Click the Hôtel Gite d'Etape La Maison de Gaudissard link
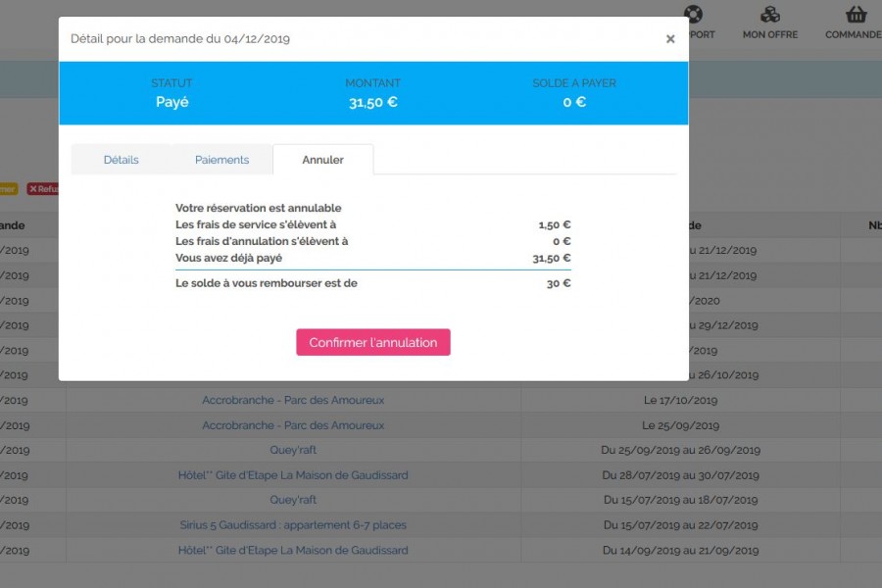The image size is (882, 588). (x=292, y=474)
